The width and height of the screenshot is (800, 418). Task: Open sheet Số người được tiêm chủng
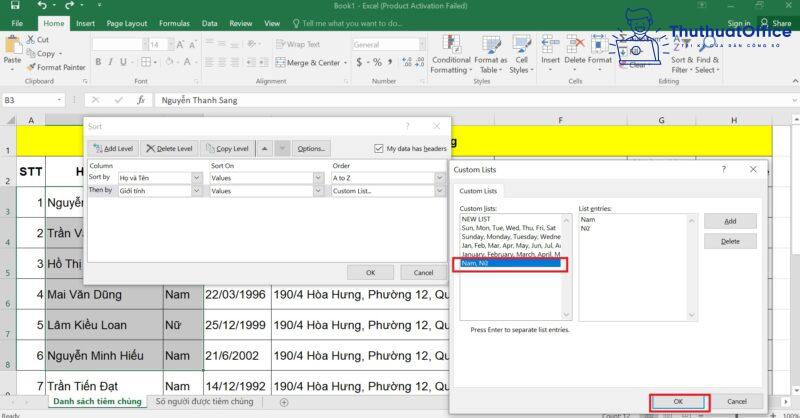tap(204, 401)
